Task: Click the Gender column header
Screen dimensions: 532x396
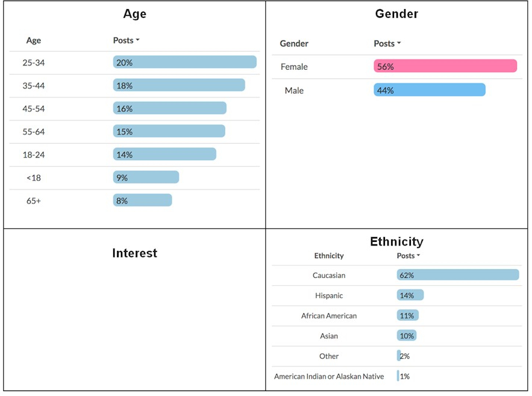Action: click(x=294, y=43)
